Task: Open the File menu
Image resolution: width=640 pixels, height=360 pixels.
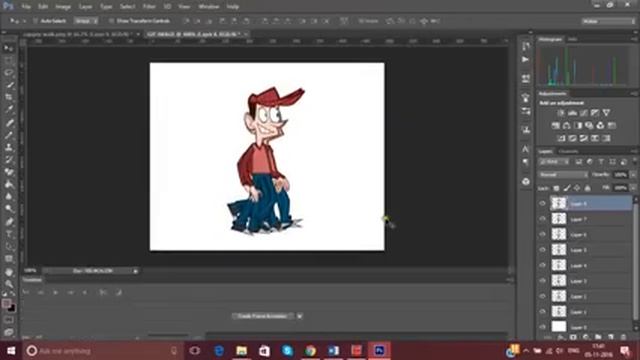Action: click(x=26, y=7)
